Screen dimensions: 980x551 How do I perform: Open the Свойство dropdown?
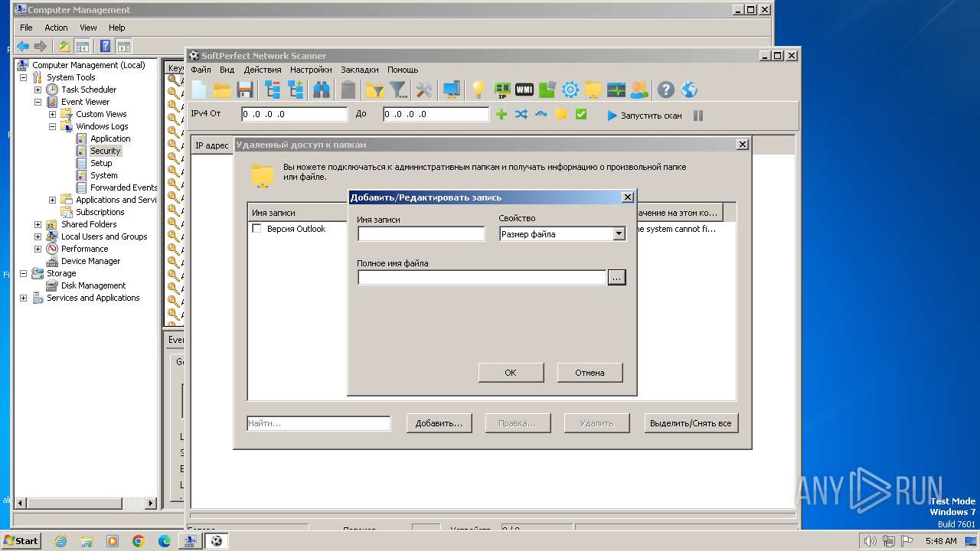click(x=619, y=234)
